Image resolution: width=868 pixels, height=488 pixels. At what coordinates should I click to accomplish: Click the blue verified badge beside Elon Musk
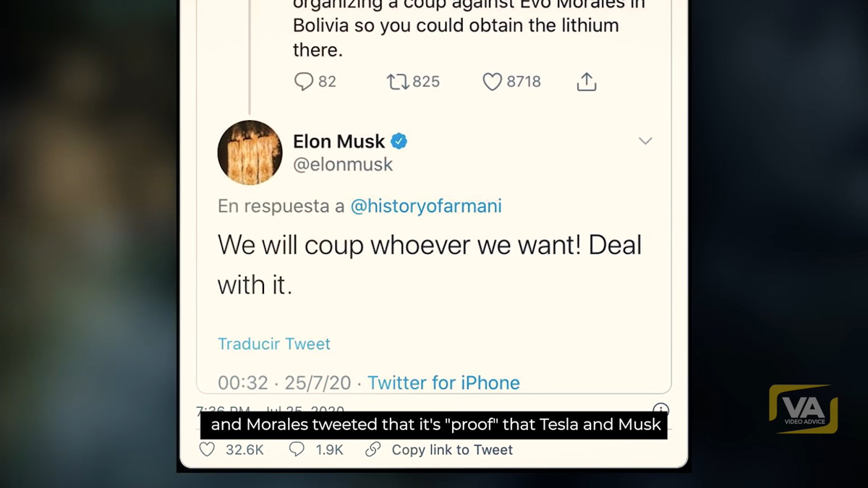tap(399, 141)
